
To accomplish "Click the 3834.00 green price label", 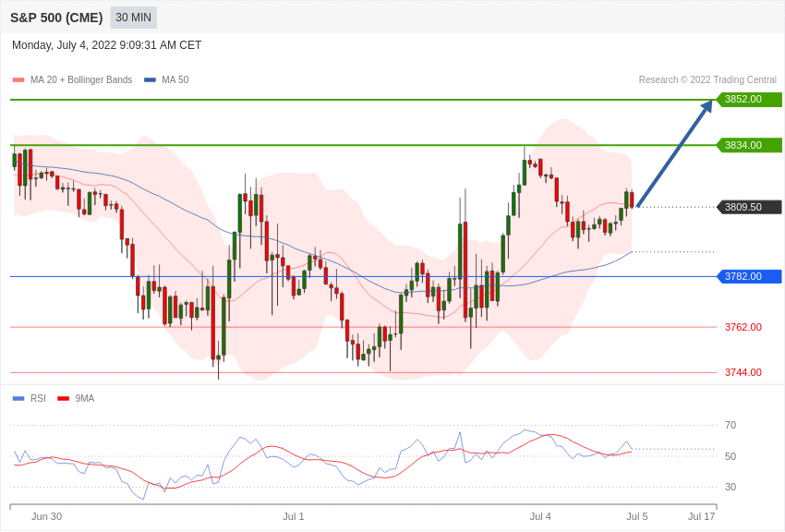I will pyautogui.click(x=750, y=145).
